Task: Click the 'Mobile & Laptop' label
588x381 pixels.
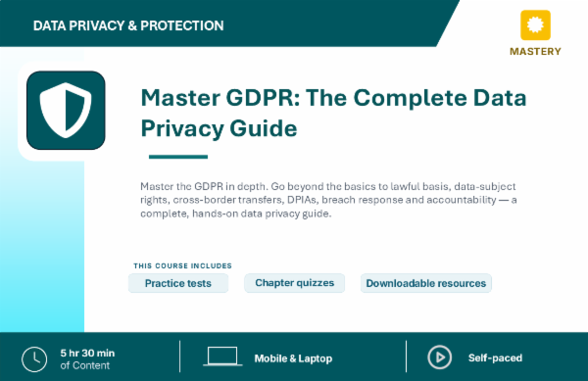Action: pyautogui.click(x=293, y=358)
